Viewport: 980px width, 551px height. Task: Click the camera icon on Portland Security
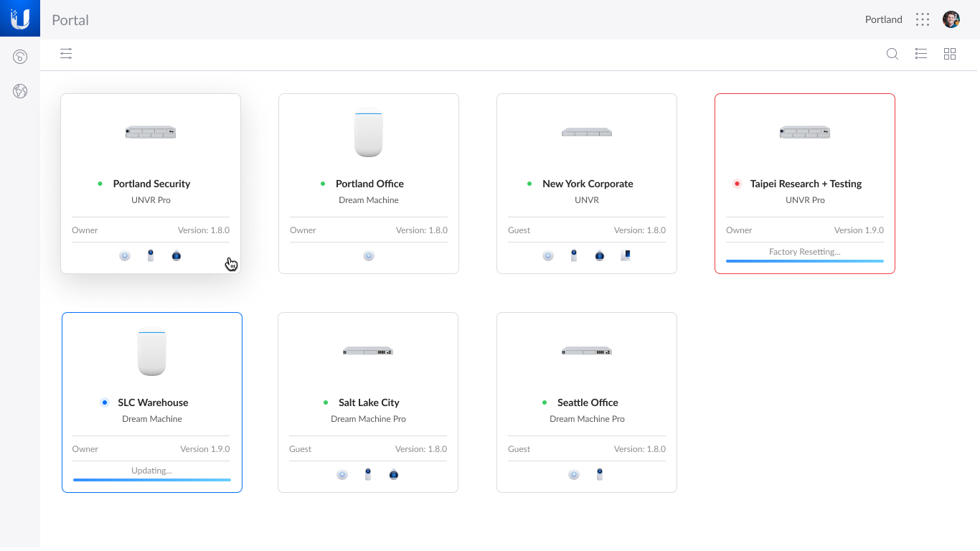[151, 255]
